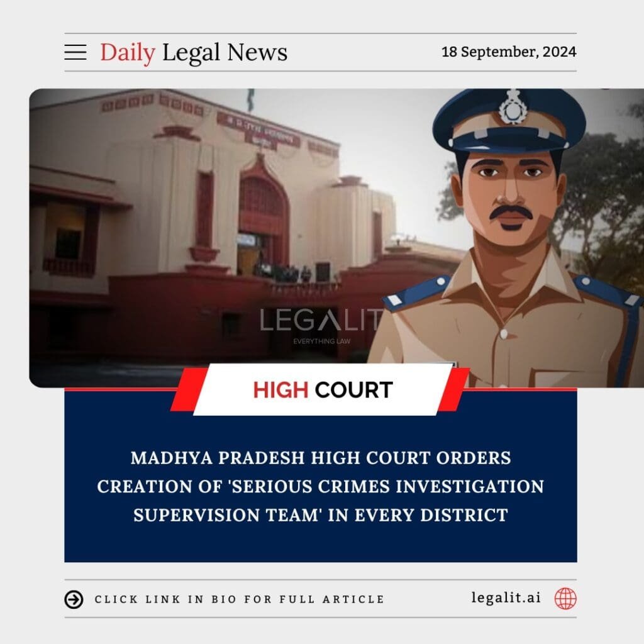Click the Daily Legal News title
This screenshot has height=644, width=644.
click(194, 53)
